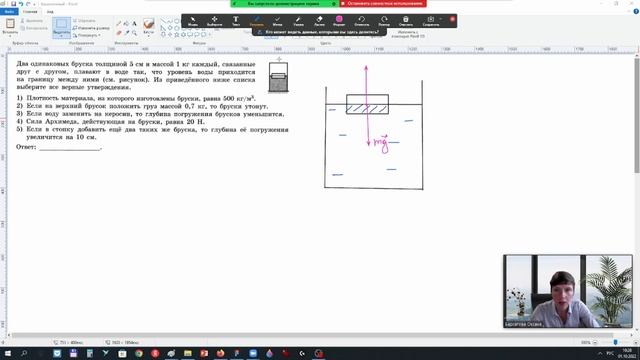640x360 pixels.
Task: Stop screen sharing with red button
Action: [x=383, y=4]
